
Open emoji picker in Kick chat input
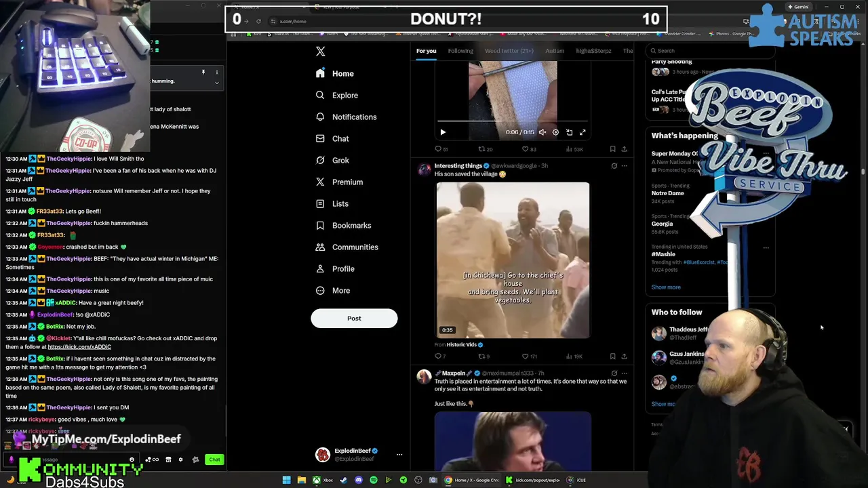pos(132,460)
